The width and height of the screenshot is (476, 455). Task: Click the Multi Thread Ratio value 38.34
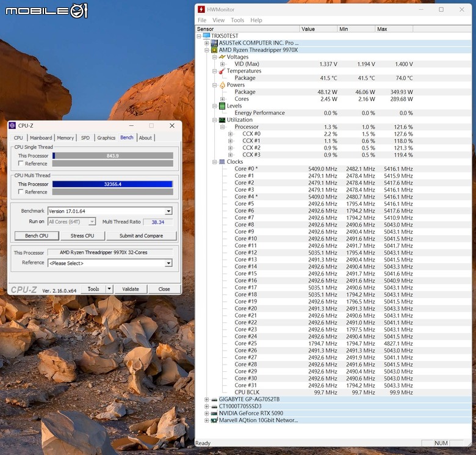tap(158, 222)
